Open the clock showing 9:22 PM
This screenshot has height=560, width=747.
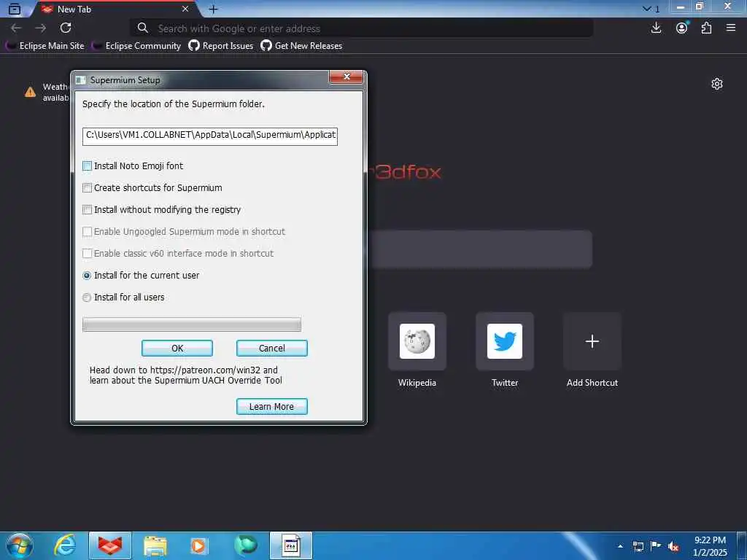pos(710,546)
